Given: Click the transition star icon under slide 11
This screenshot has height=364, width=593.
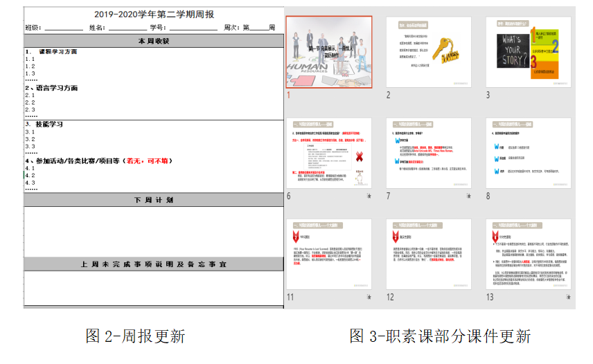Looking at the screenshot, I should tap(369, 298).
